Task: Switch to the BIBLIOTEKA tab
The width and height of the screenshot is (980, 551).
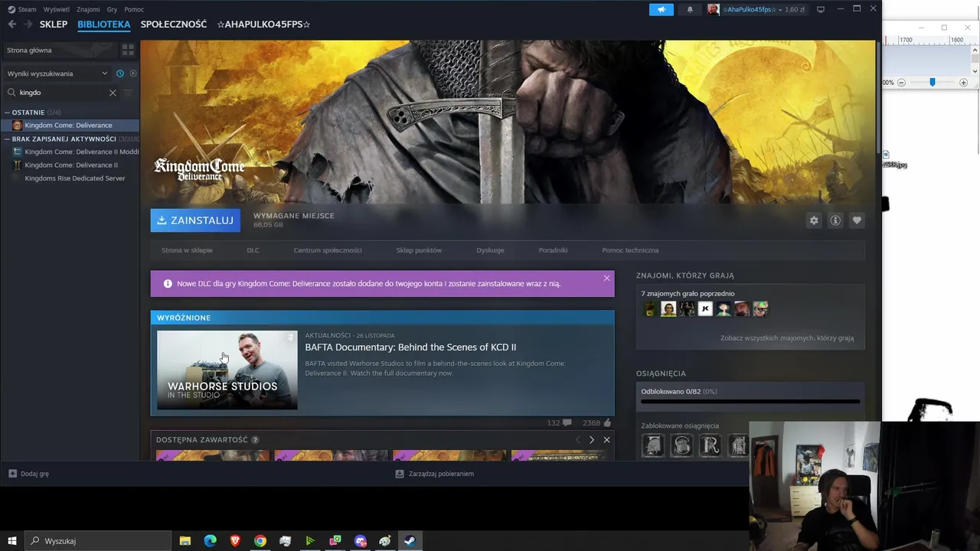Action: 104,24
